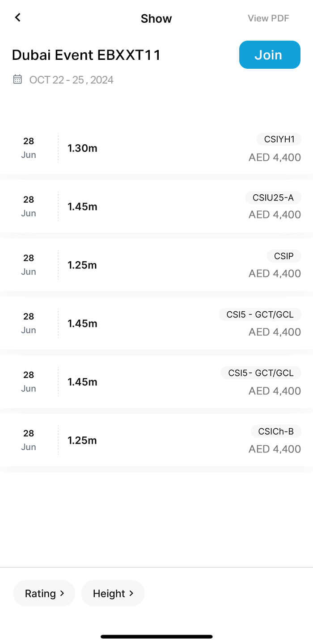Tap the AED 4,400 price under CSIYH1
Screen dimensions: 313x644
tap(275, 157)
